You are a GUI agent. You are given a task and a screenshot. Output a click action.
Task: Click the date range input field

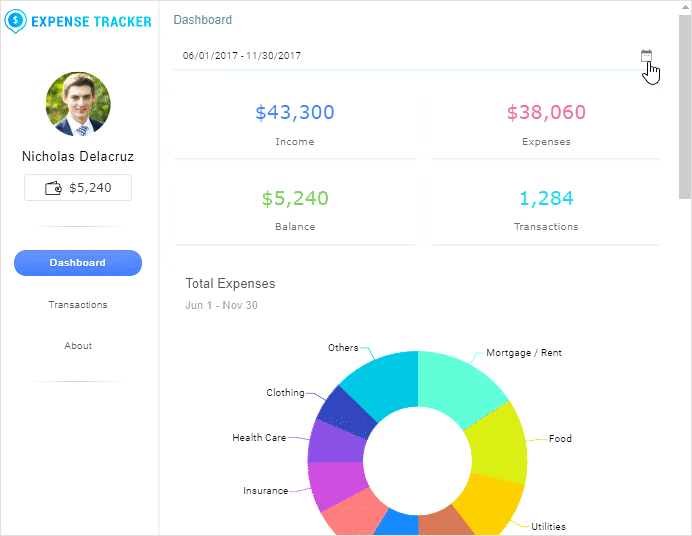click(400, 56)
